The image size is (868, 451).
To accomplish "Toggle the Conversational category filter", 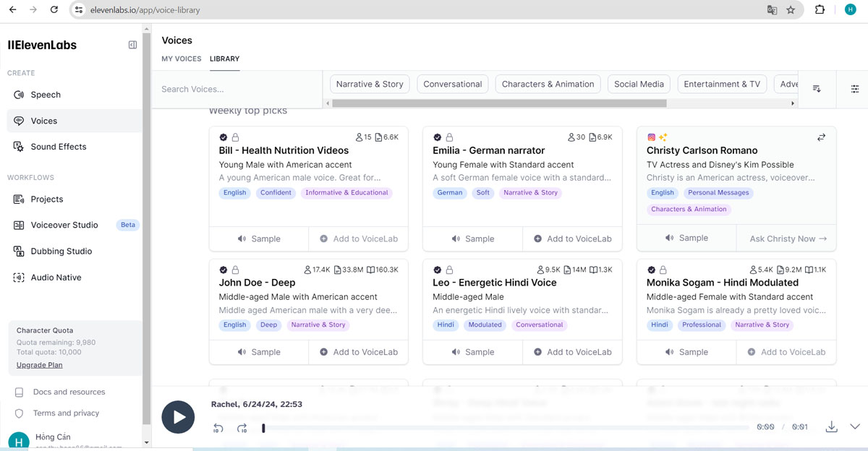I will coord(453,84).
